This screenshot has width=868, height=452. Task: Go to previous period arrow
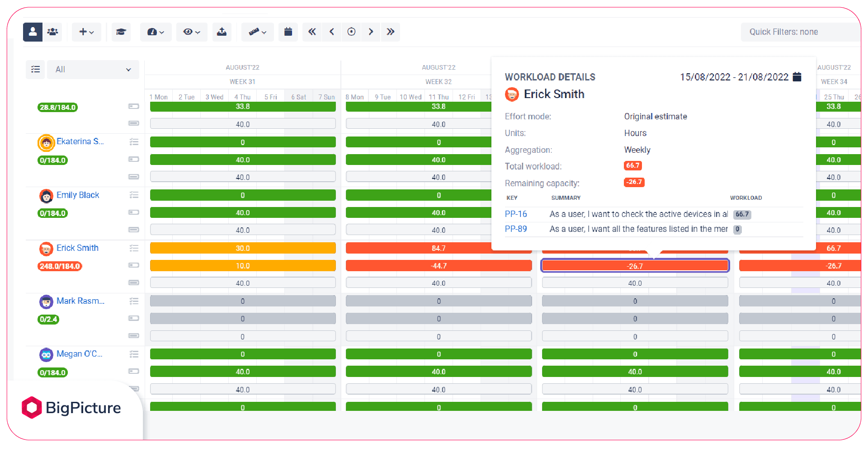332,32
